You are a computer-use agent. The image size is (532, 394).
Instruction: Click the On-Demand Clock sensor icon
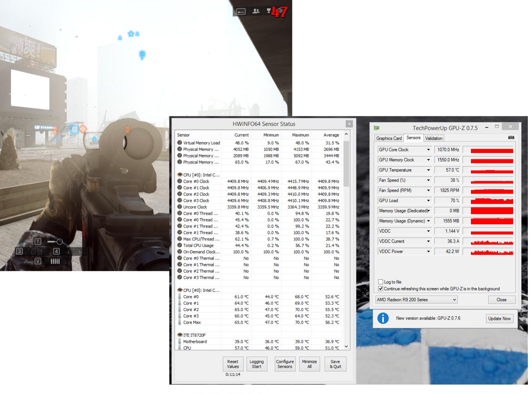click(x=180, y=252)
